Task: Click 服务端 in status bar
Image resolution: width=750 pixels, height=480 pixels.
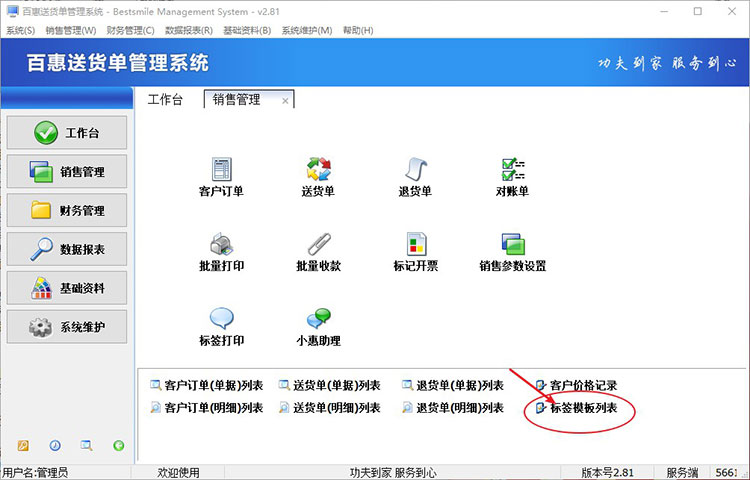Action: [x=683, y=473]
